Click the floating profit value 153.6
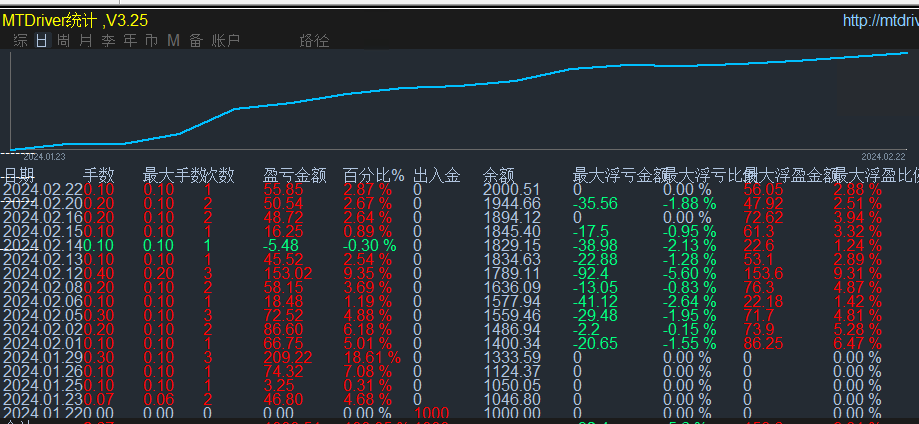Screen dimensions: 919x424 point(764,273)
